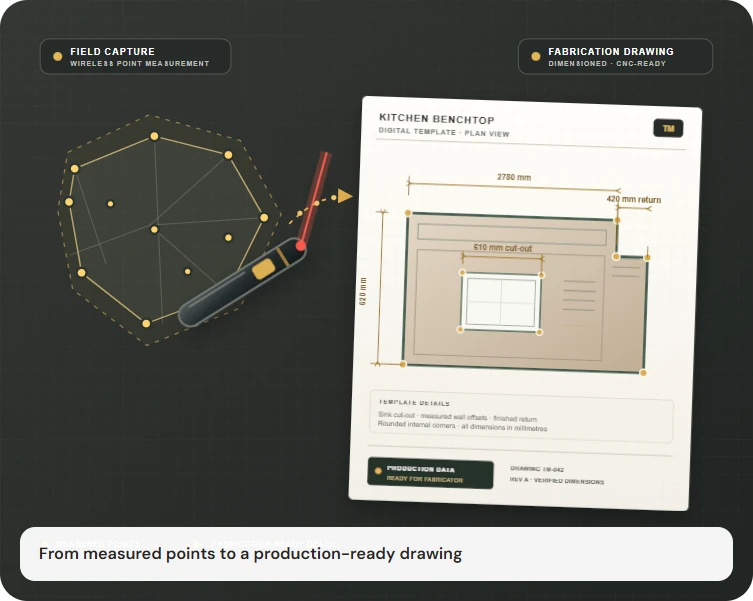Click the 'WIRELESS POINT MEASUREMENT' subtitle

pos(140,63)
